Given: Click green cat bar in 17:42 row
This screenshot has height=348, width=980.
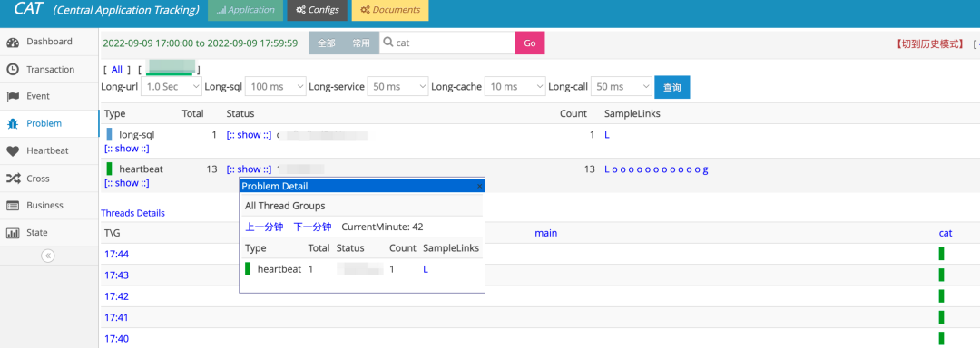Looking at the screenshot, I should click(941, 296).
